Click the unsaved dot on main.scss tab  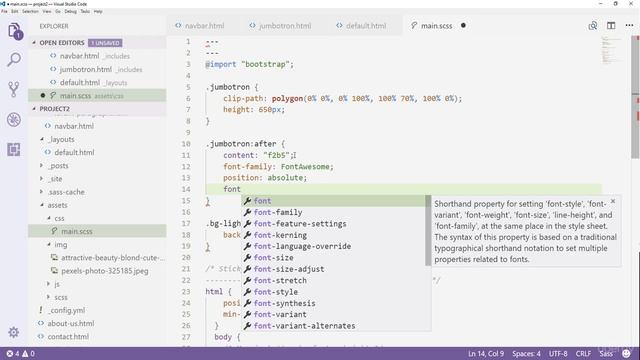[463, 25]
